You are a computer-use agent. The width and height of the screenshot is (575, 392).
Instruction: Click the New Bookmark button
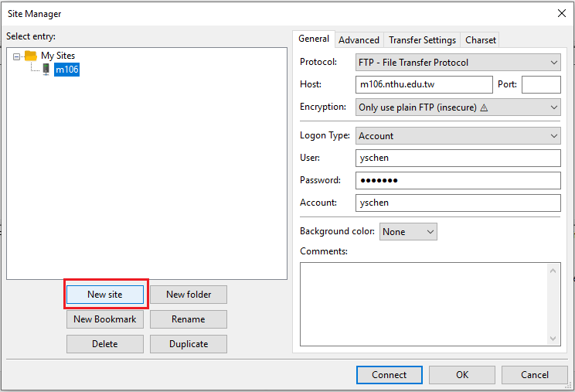point(105,319)
